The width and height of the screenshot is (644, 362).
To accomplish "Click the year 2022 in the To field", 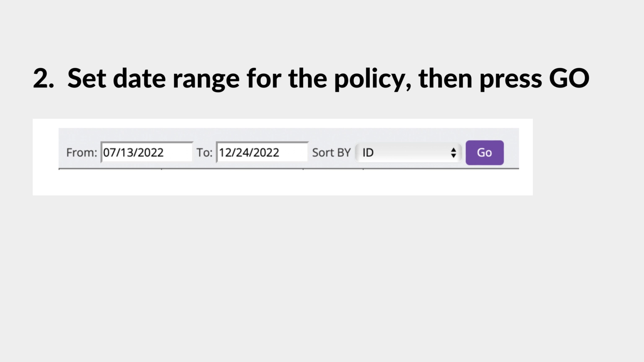I will [266, 153].
